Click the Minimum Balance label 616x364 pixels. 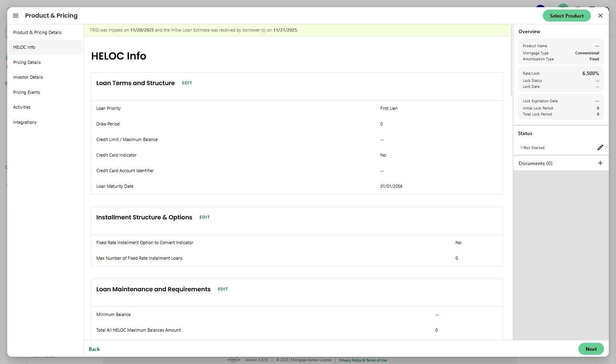(114, 314)
